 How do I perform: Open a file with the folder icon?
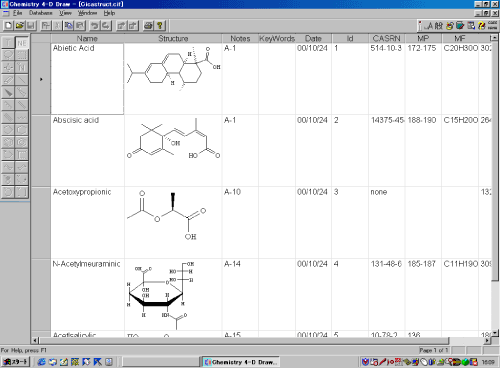20,26
